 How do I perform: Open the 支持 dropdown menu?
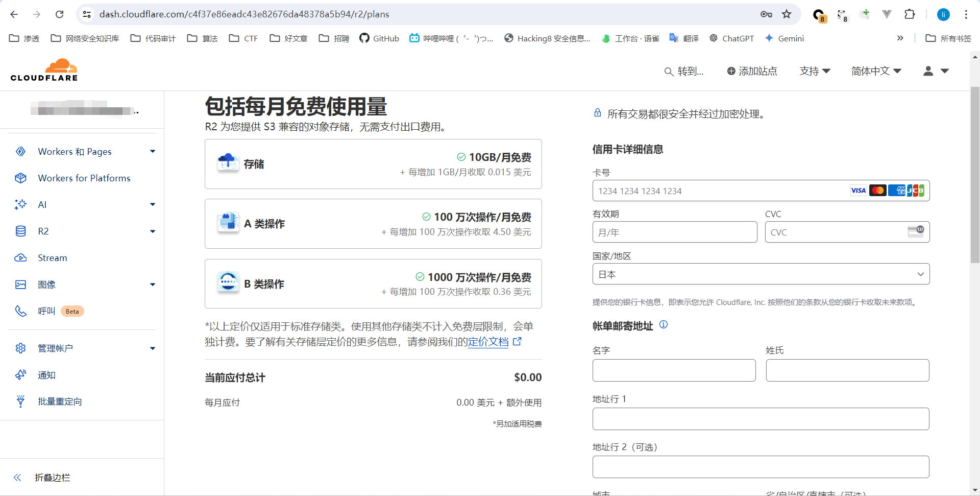[x=815, y=71]
